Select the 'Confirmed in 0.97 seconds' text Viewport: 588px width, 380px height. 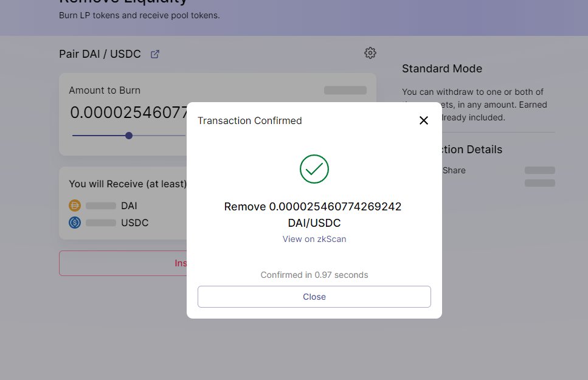314,275
